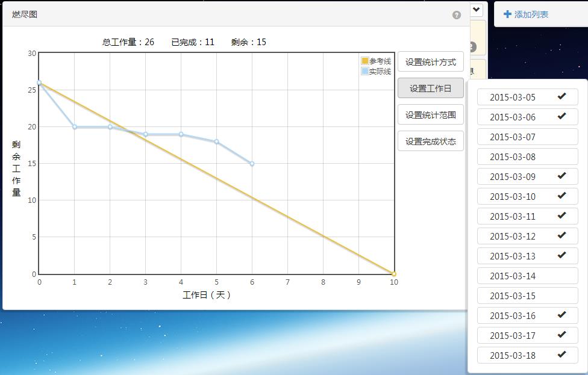Image resolution: width=588 pixels, height=375 pixels.
Task: Click the 设置工作日 button
Action: click(x=431, y=88)
